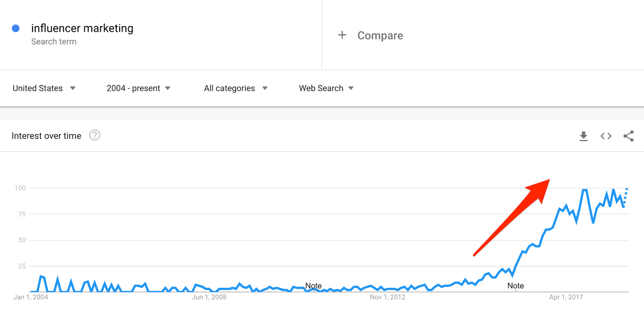Edit the influencer marketing search term
Viewport: 644px width, 320px height.
coord(82,28)
